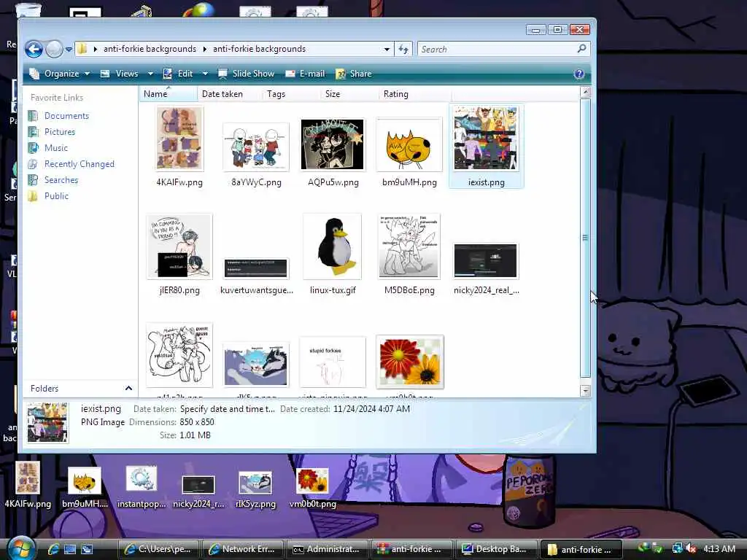Select the 8aYWyC.png thumbnail
Screen dimensions: 747x560
[x=256, y=147]
